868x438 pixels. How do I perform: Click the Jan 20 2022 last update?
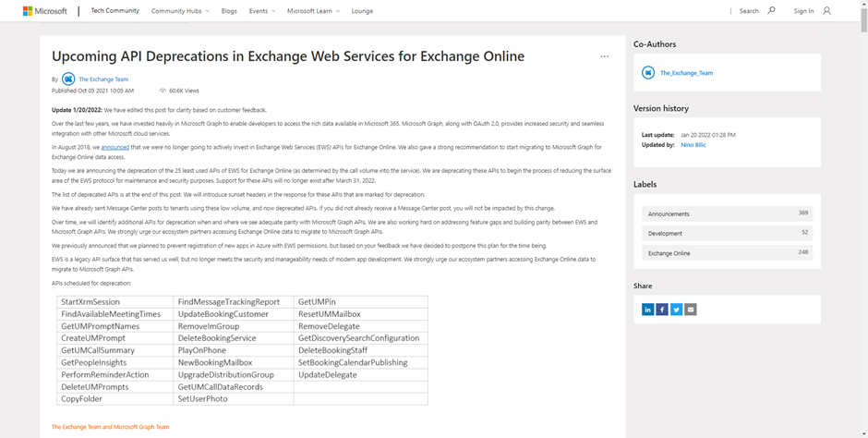708,135
